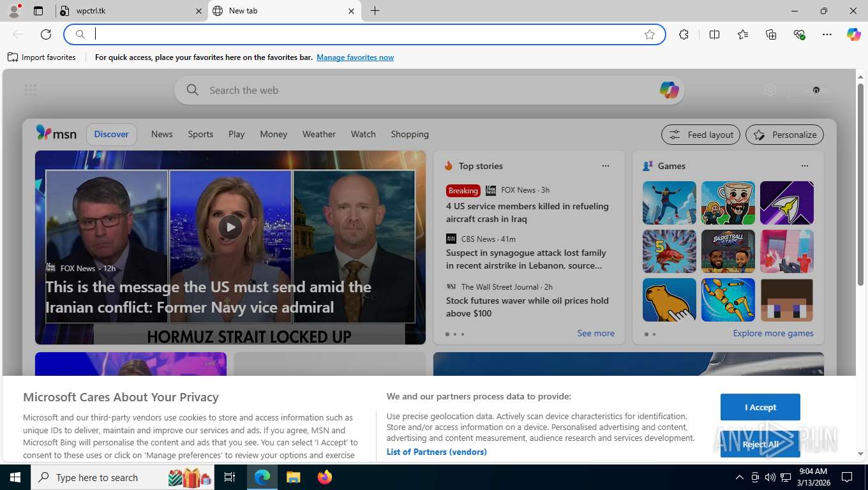The image size is (868, 490).
Task: Click Manage favorites now link
Action: [355, 57]
